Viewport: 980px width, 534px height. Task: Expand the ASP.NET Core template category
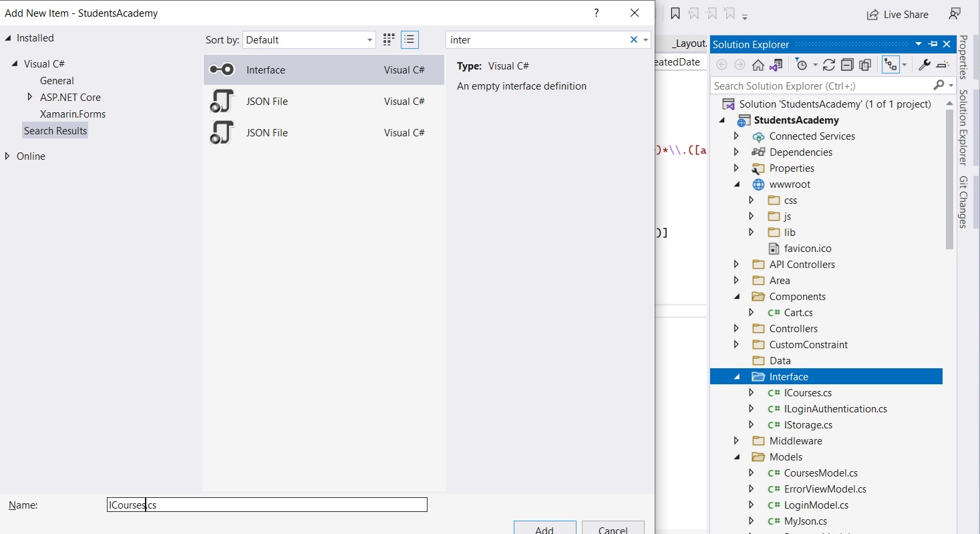point(29,98)
